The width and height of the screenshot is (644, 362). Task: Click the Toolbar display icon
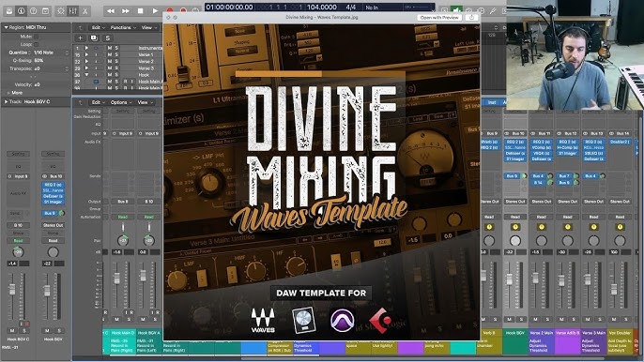click(45, 10)
